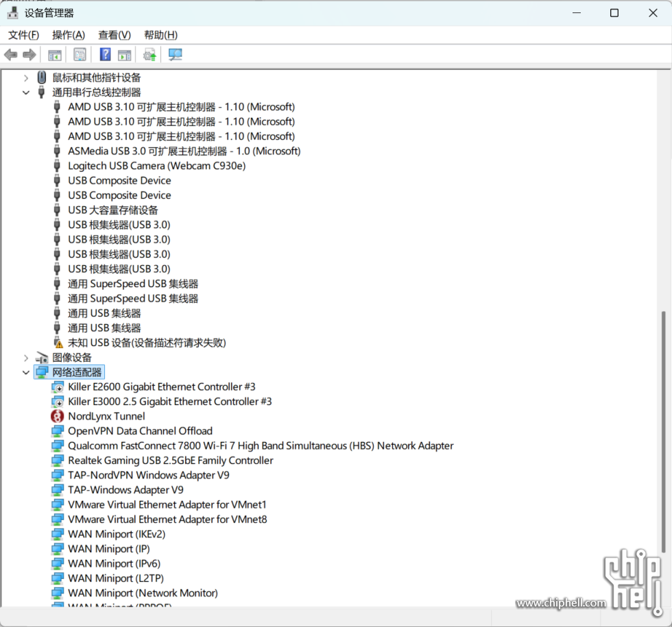The image size is (672, 627).
Task: Click the imaging devices category icon
Action: pyautogui.click(x=42, y=357)
